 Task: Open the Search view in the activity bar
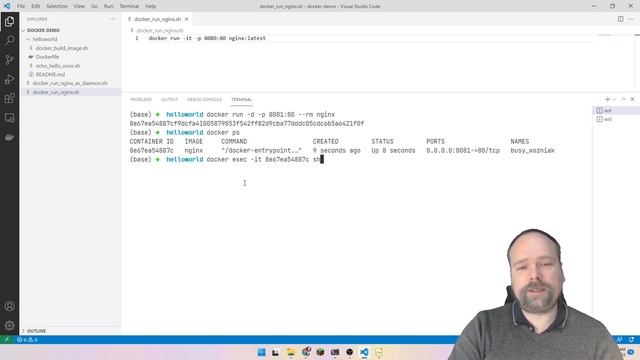(9, 40)
